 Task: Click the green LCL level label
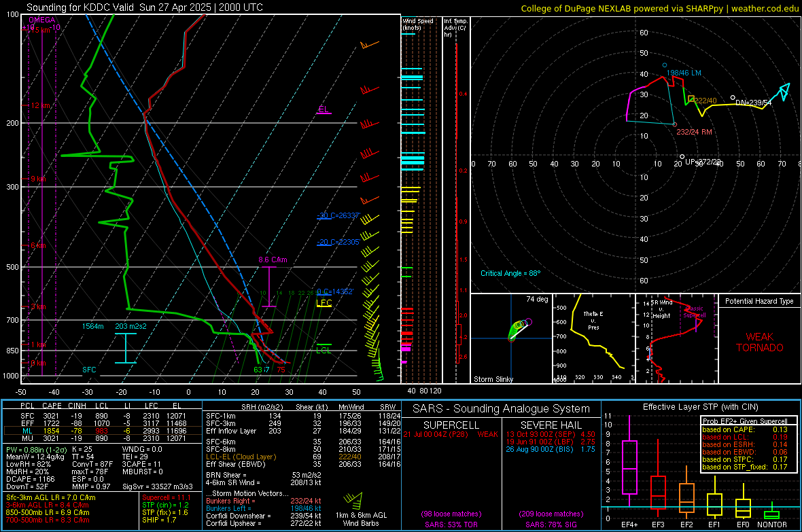click(x=324, y=350)
